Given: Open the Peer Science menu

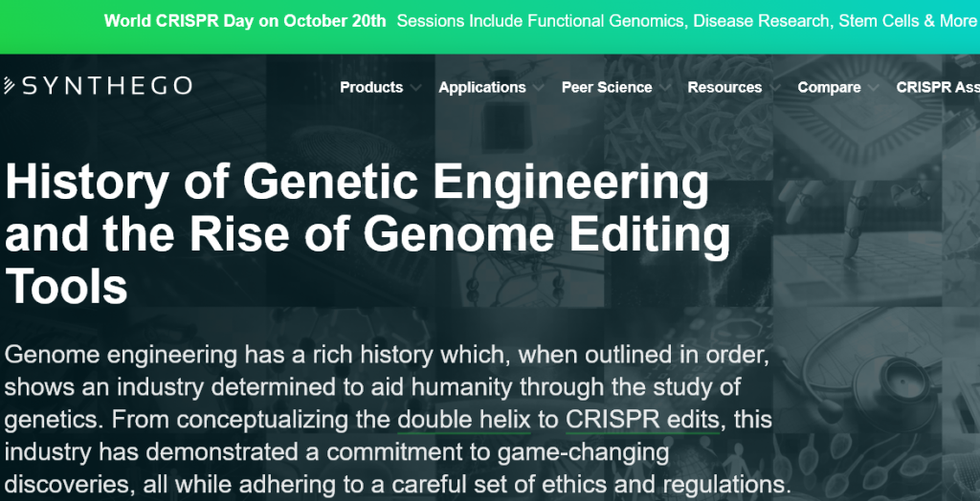Looking at the screenshot, I should (x=607, y=87).
